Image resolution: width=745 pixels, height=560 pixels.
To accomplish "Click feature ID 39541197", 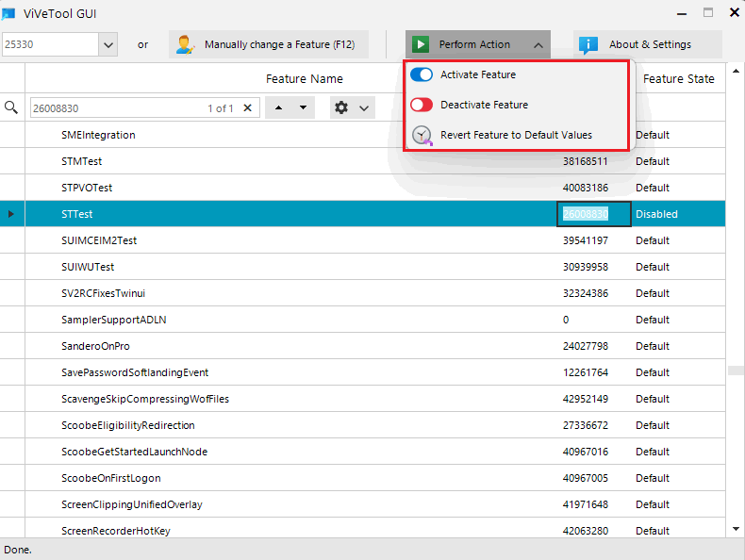I will 586,240.
